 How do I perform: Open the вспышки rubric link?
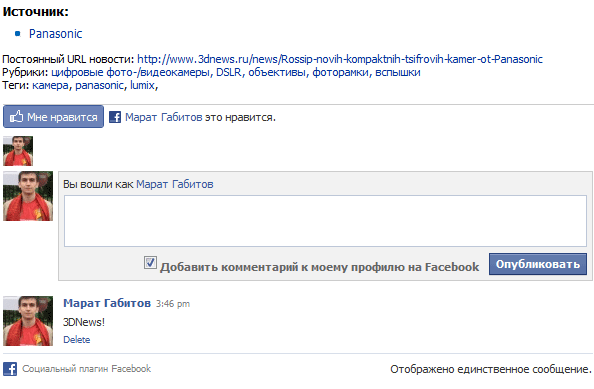point(398,72)
